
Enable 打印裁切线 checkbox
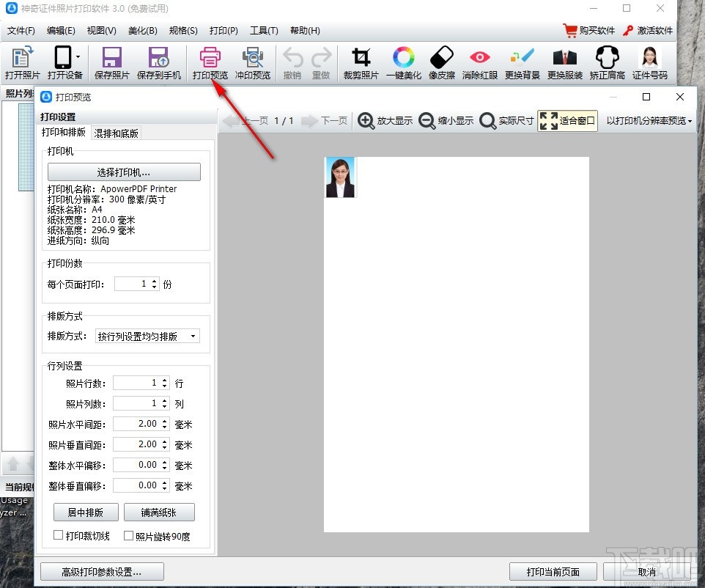pos(58,535)
